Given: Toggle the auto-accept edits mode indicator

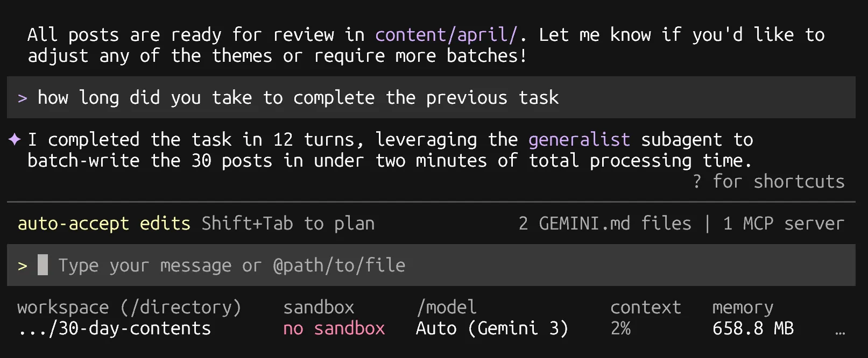Looking at the screenshot, I should tap(104, 224).
